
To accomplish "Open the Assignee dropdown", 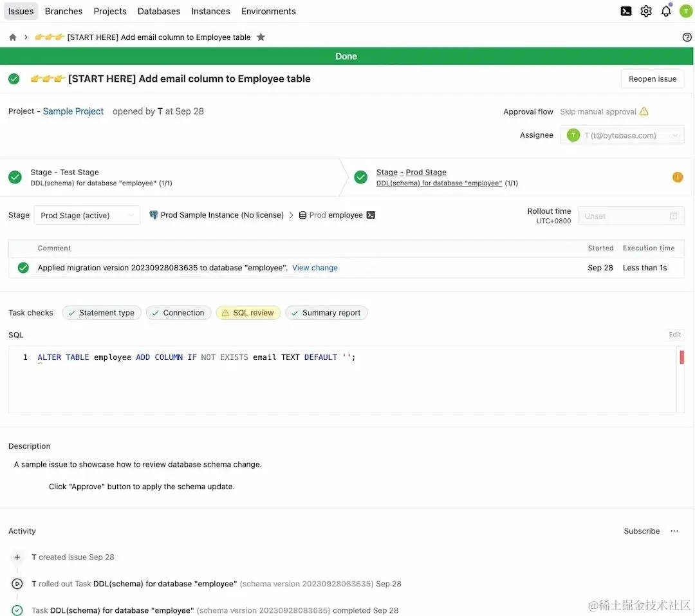I will tap(622, 135).
